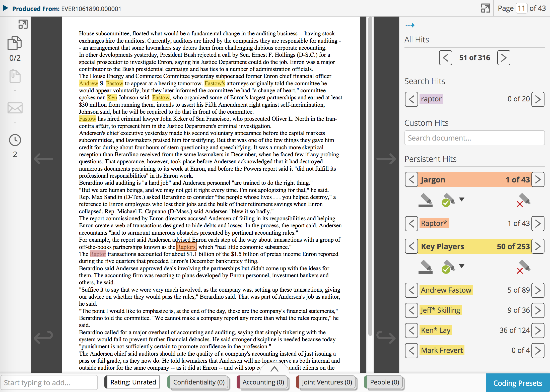Return to previous document with curved left arrow

[43, 337]
